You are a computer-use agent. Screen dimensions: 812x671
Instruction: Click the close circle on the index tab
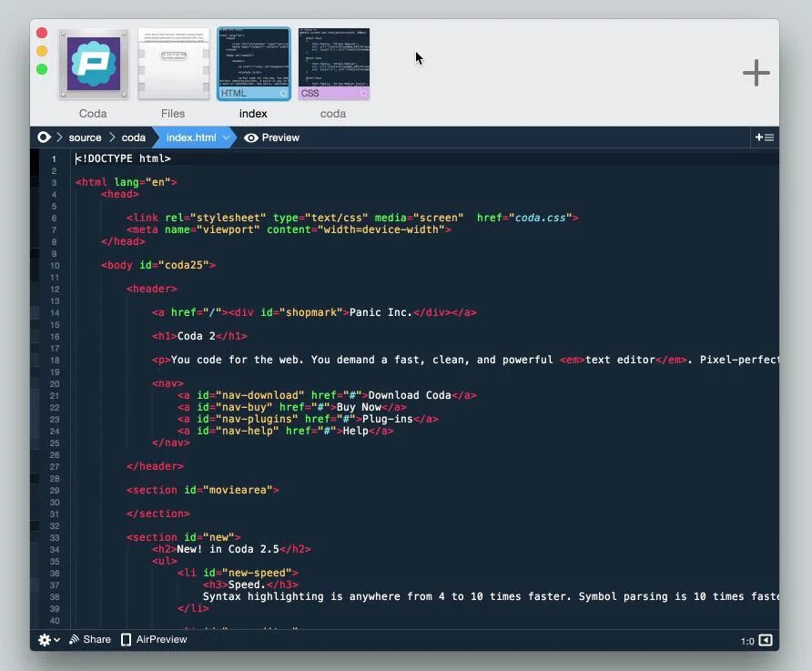[x=283, y=94]
